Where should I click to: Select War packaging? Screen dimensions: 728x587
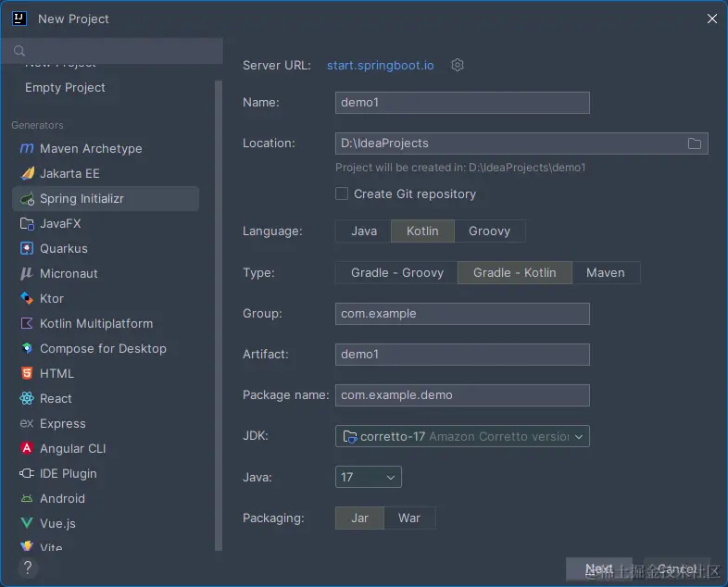click(409, 518)
